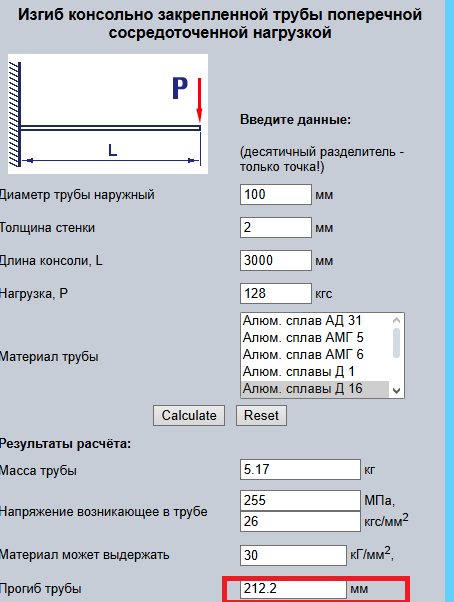Screen dimensions: 454x602
Task: Select the outer pipe diameter input field
Action: (276, 194)
